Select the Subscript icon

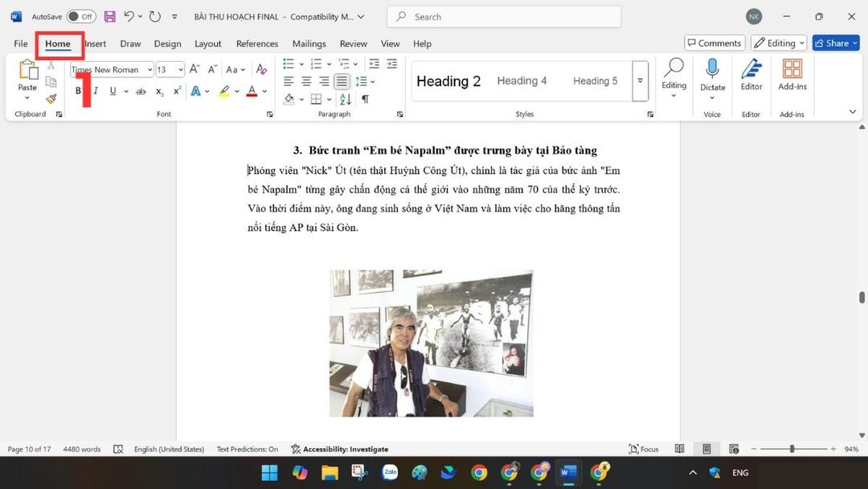point(158,91)
